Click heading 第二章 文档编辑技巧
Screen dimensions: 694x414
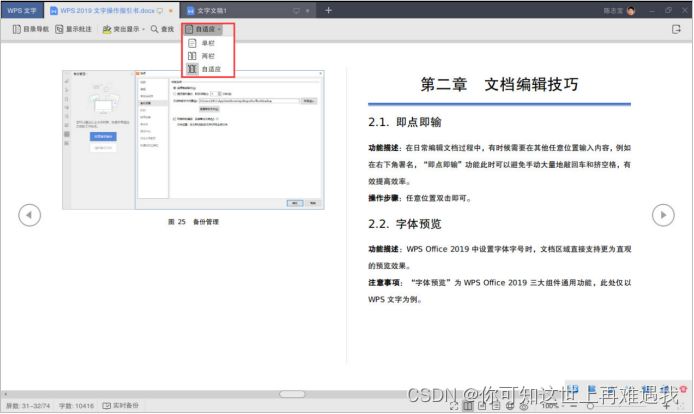click(x=499, y=84)
